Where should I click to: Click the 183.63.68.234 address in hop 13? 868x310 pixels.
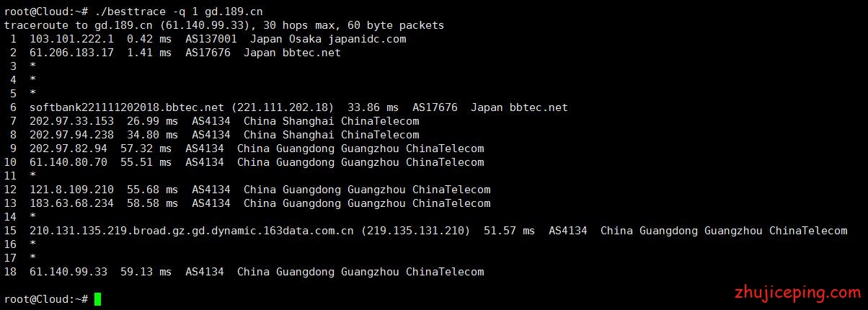(x=71, y=203)
